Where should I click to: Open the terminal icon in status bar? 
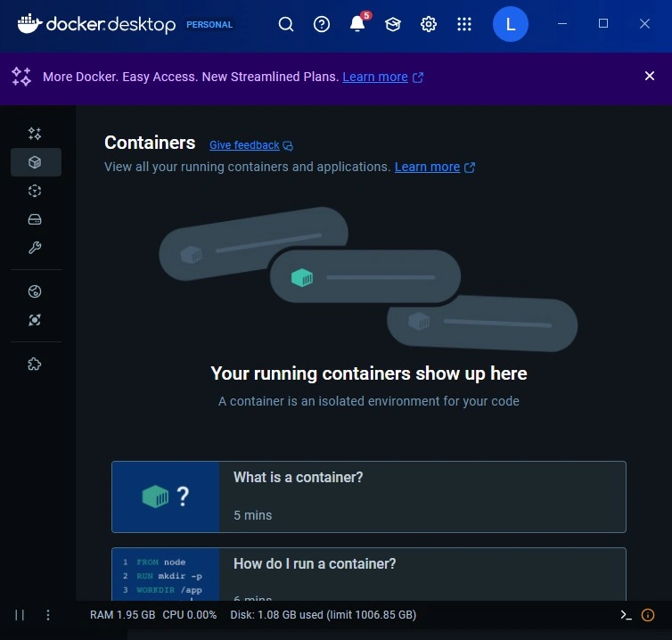(627, 615)
